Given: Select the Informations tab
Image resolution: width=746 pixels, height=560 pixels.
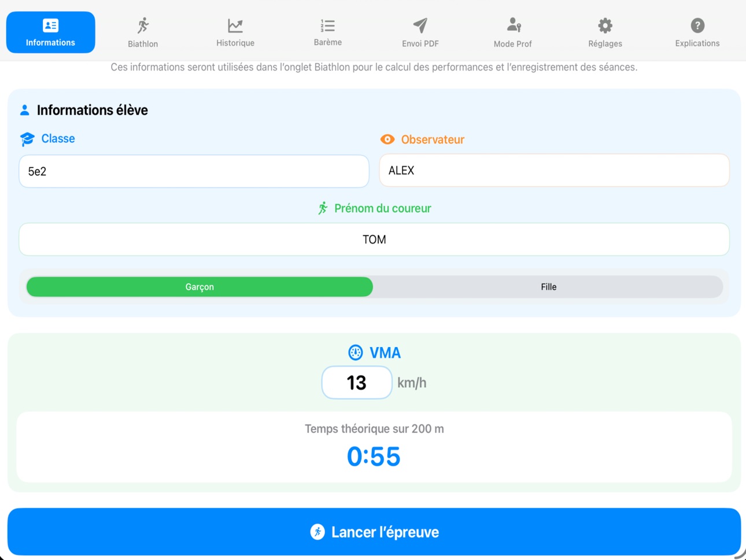Looking at the screenshot, I should click(x=50, y=32).
